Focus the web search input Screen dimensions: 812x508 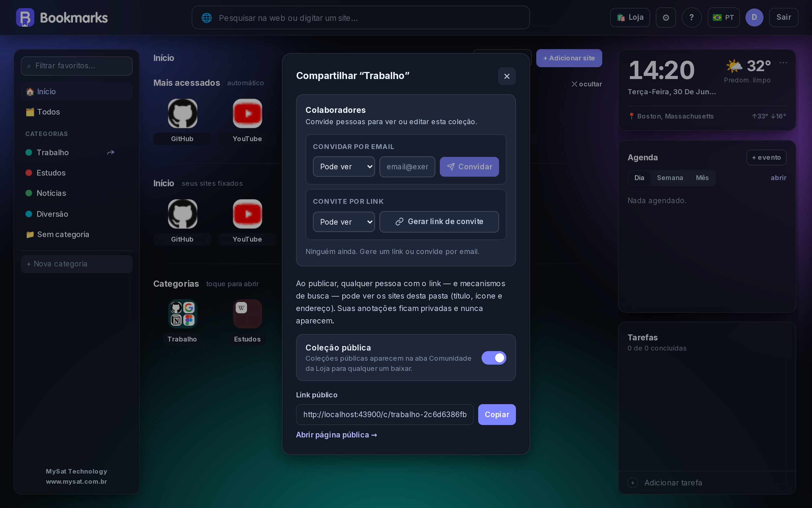pyautogui.click(x=361, y=18)
